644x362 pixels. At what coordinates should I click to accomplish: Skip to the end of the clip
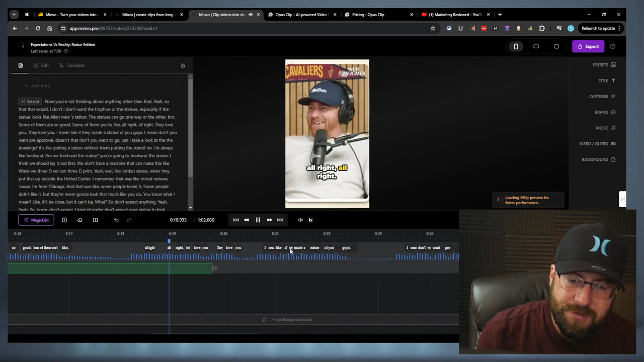tap(280, 220)
